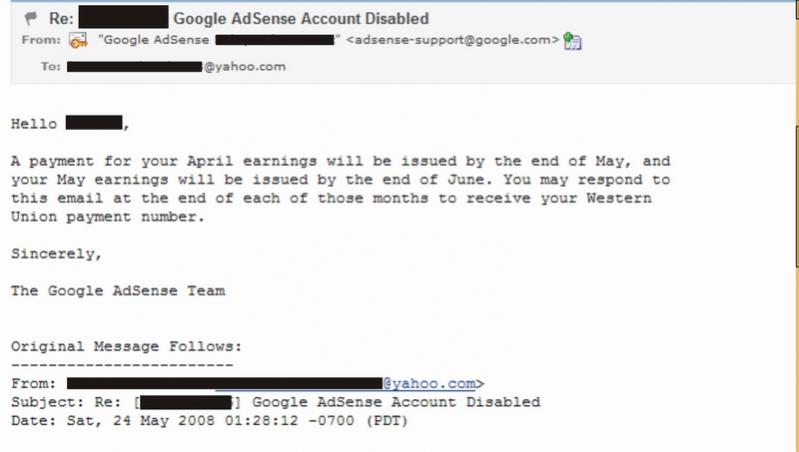Screen dimensions: 799x452
Task: Open the yahoo.com link in quoted From line
Action: [429, 383]
